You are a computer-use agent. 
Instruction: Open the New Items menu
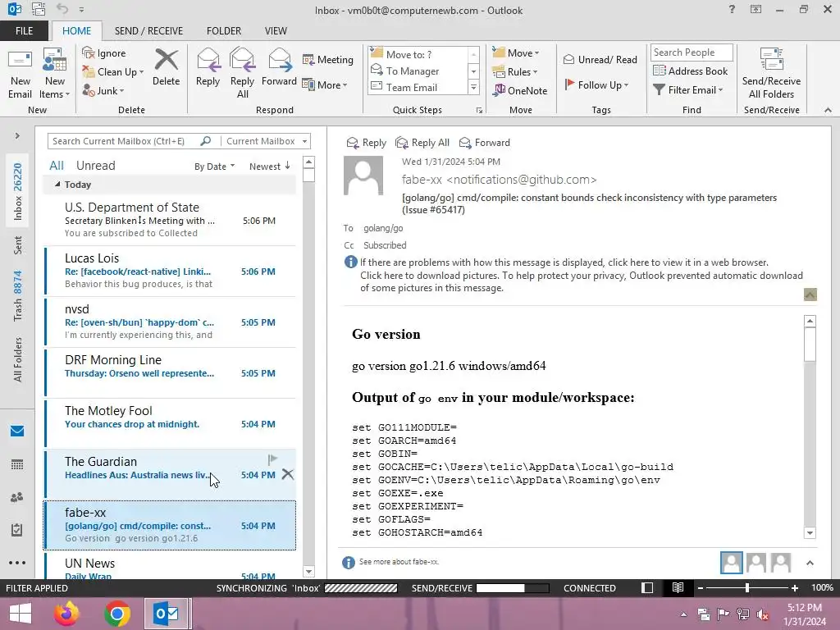point(55,74)
